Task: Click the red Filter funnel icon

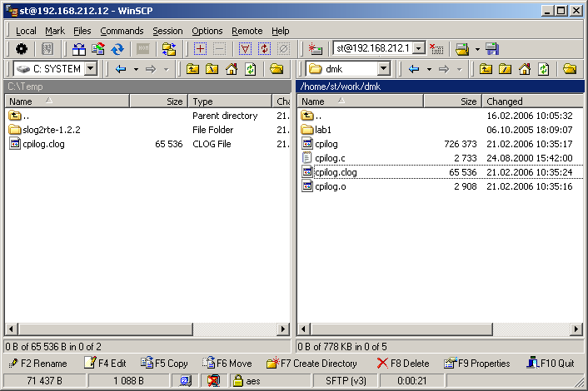Action: 245,49
